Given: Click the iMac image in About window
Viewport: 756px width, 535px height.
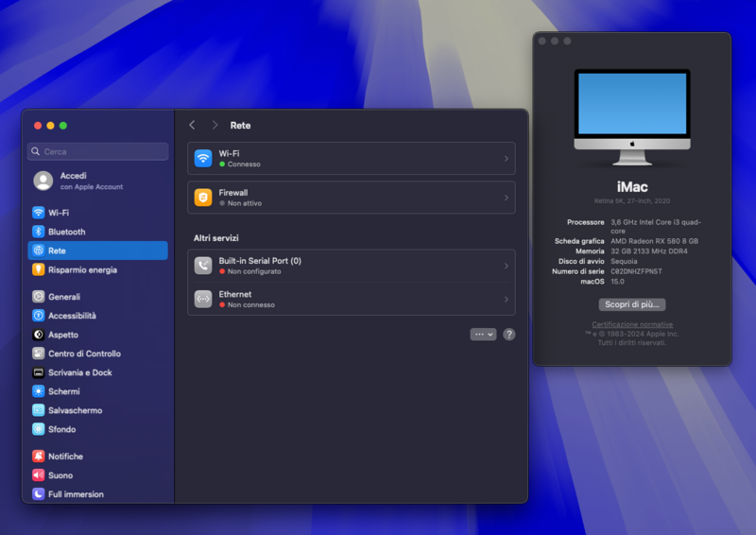Looking at the screenshot, I should point(632,117).
